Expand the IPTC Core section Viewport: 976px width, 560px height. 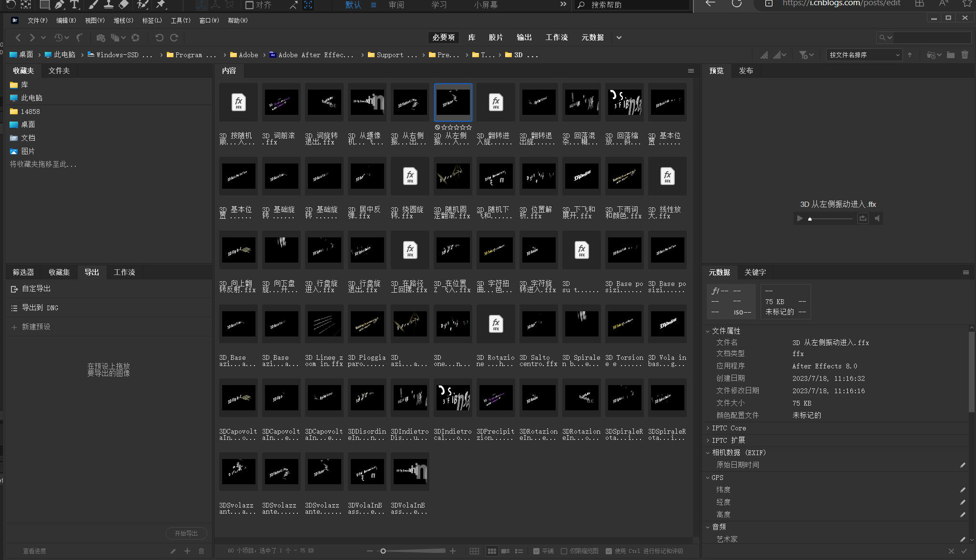[x=708, y=428]
